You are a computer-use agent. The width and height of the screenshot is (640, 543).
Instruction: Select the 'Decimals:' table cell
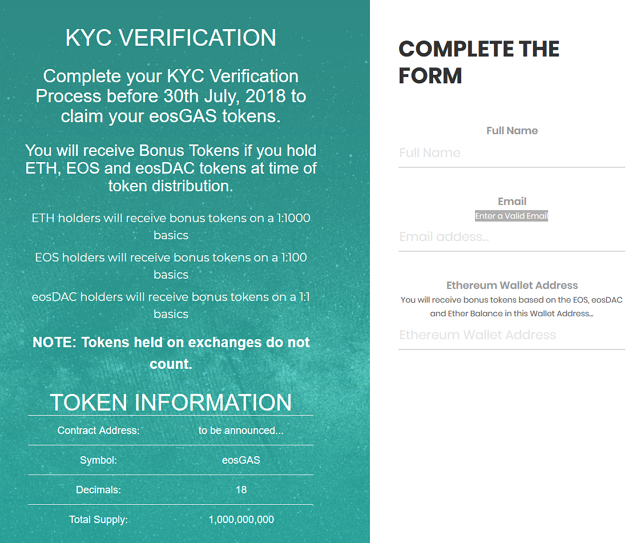pyautogui.click(x=98, y=490)
